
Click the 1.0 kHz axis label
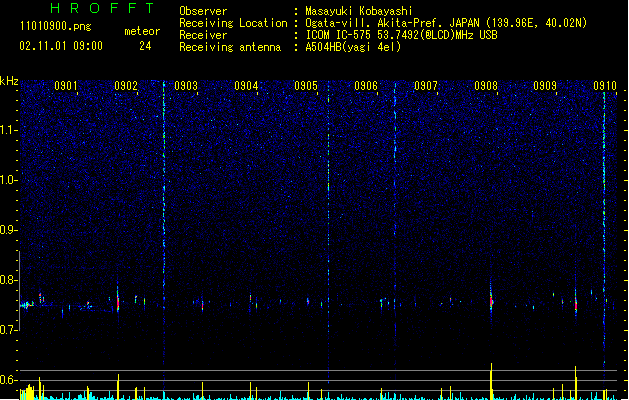(9, 180)
